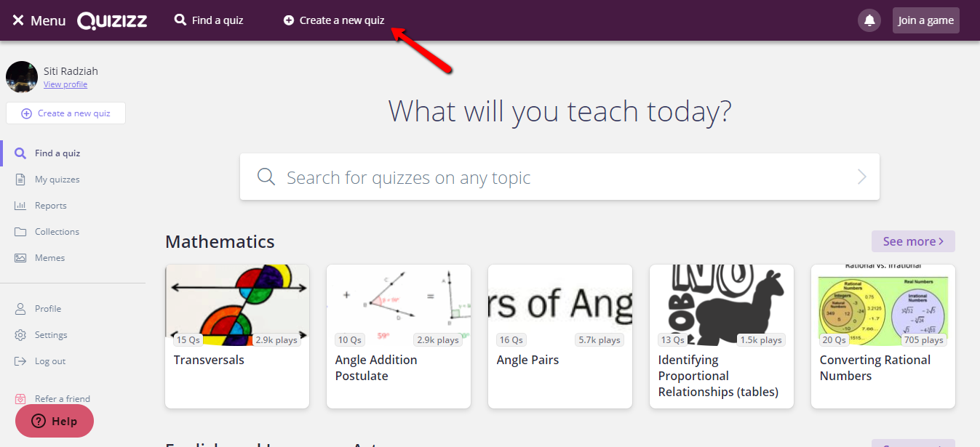Open Create a new quiz from top bar
This screenshot has width=980, height=447.
[x=332, y=20]
